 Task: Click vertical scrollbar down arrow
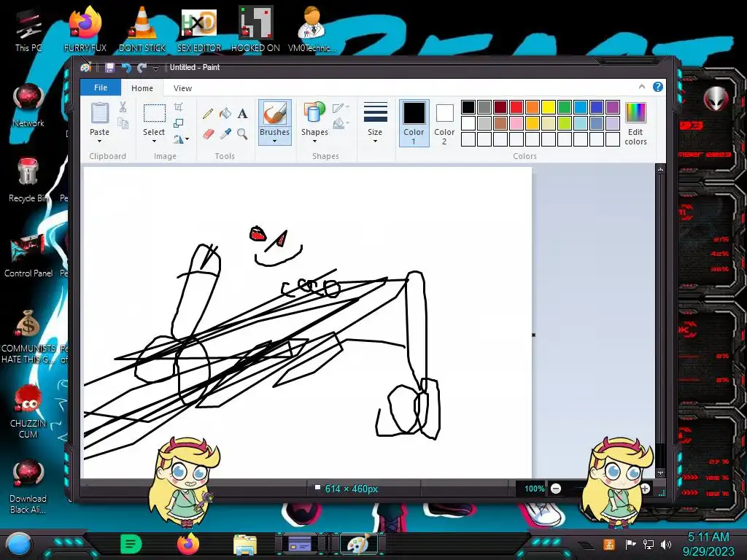click(x=660, y=473)
